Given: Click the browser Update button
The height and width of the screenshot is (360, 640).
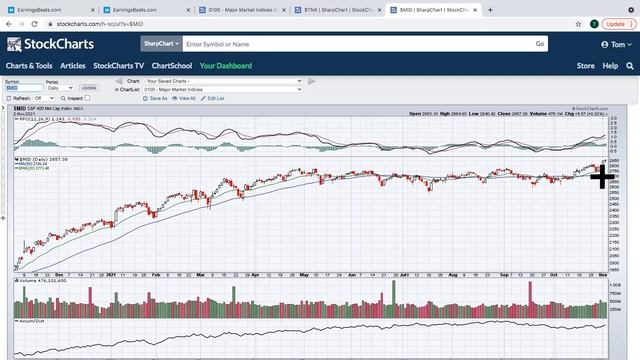Looking at the screenshot, I should (x=619, y=24).
